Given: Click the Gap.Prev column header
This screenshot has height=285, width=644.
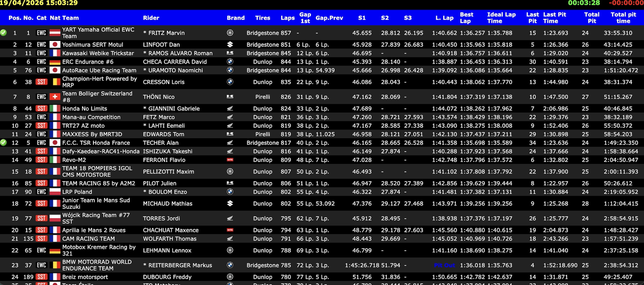Looking at the screenshot, I should click(329, 18).
